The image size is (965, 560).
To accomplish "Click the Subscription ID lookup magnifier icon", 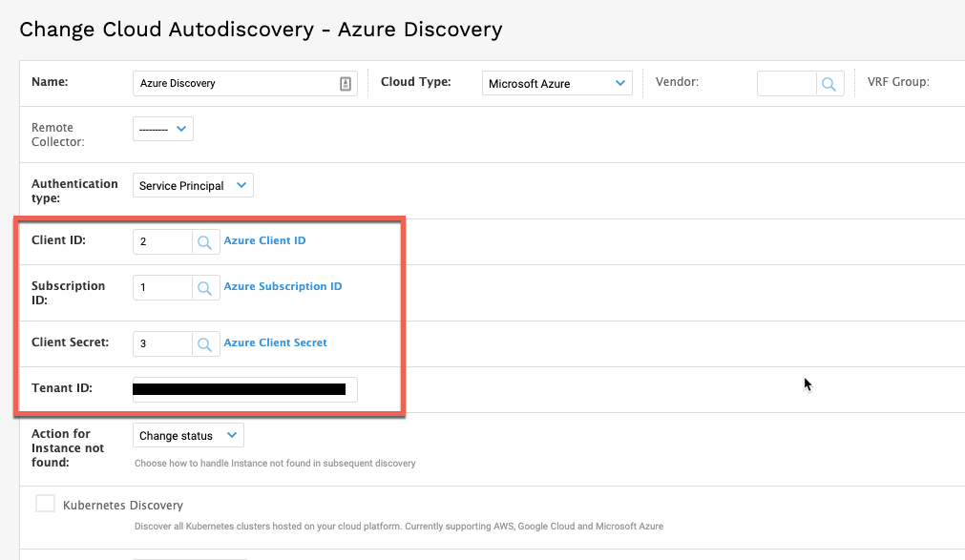I will pos(205,288).
